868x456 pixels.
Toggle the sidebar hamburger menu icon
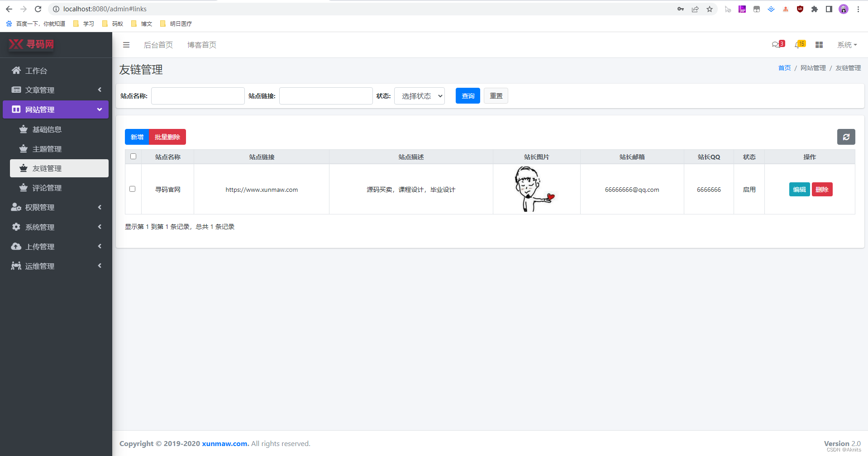(x=126, y=45)
